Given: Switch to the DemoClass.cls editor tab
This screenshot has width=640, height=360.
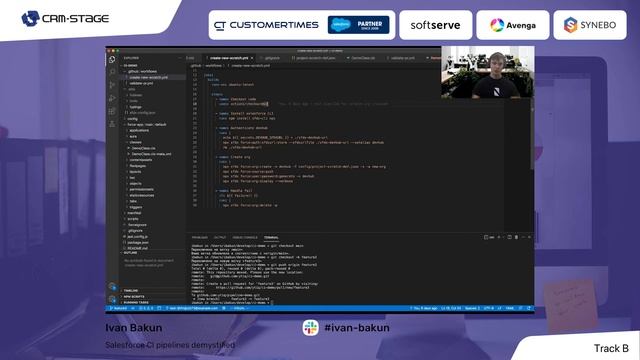Looking at the screenshot, I should [362, 58].
